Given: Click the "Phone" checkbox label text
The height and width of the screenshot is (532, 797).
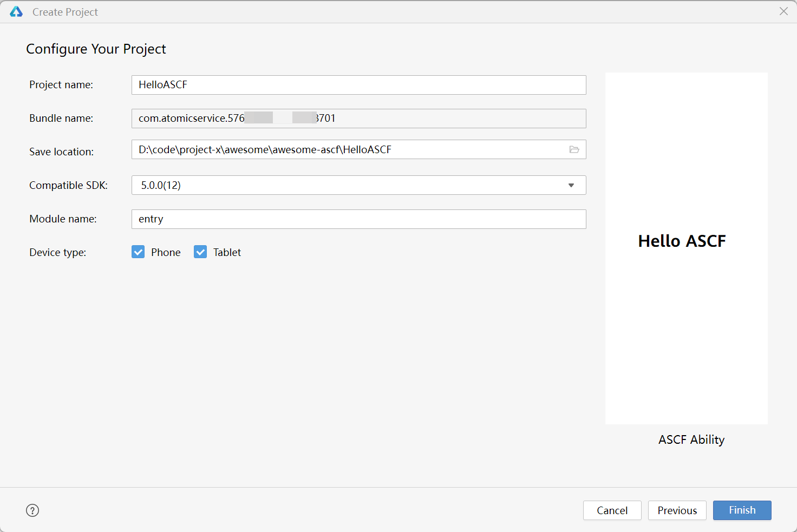Looking at the screenshot, I should coord(166,252).
